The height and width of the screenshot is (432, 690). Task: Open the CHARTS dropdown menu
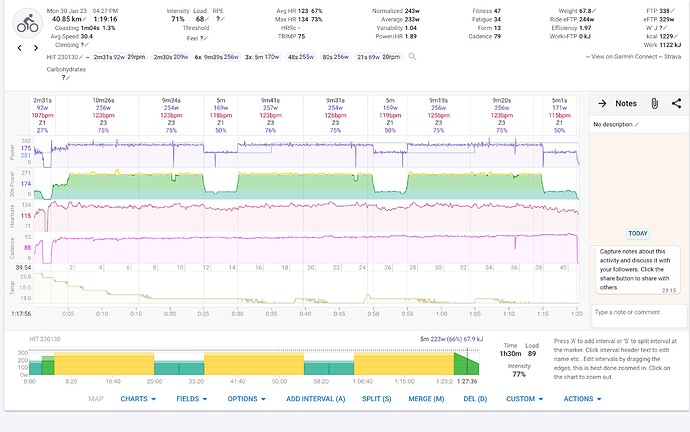tap(137, 399)
